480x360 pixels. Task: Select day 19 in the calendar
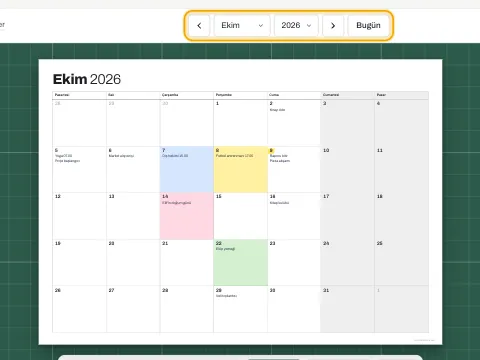(79, 263)
